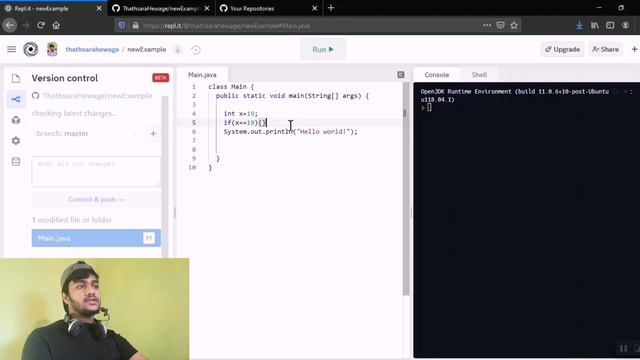Image resolution: width=640 pixels, height=360 pixels.
Task: Switch to the Shell tab
Action: pyautogui.click(x=479, y=75)
